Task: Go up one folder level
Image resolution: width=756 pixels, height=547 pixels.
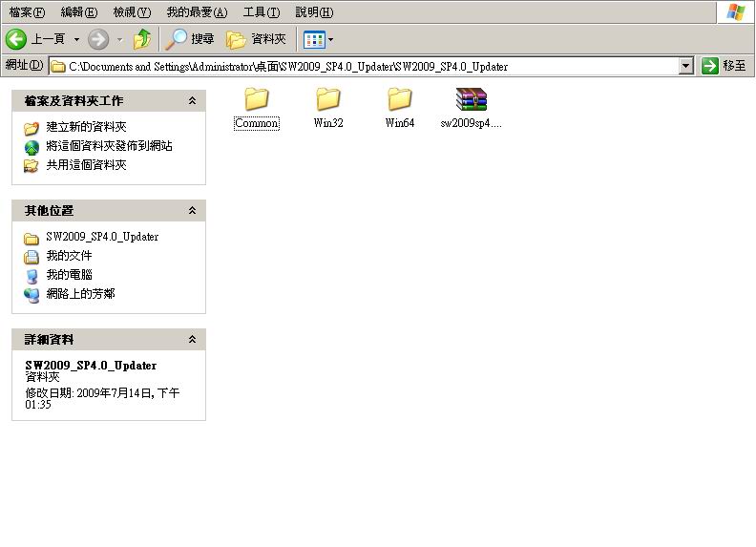Action: tap(142, 39)
